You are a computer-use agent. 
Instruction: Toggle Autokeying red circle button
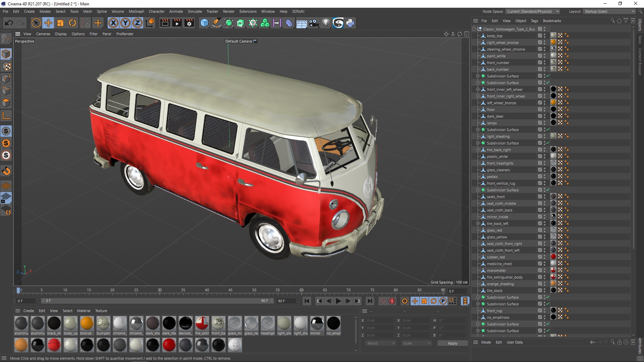pyautogui.click(x=392, y=301)
